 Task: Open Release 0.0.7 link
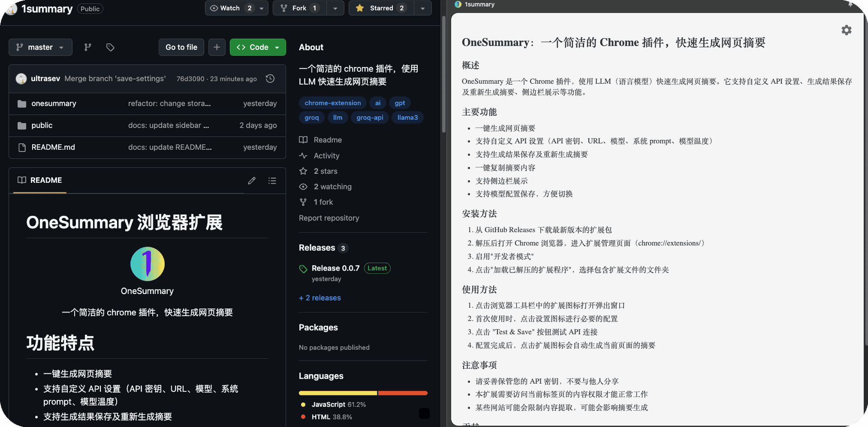click(335, 268)
